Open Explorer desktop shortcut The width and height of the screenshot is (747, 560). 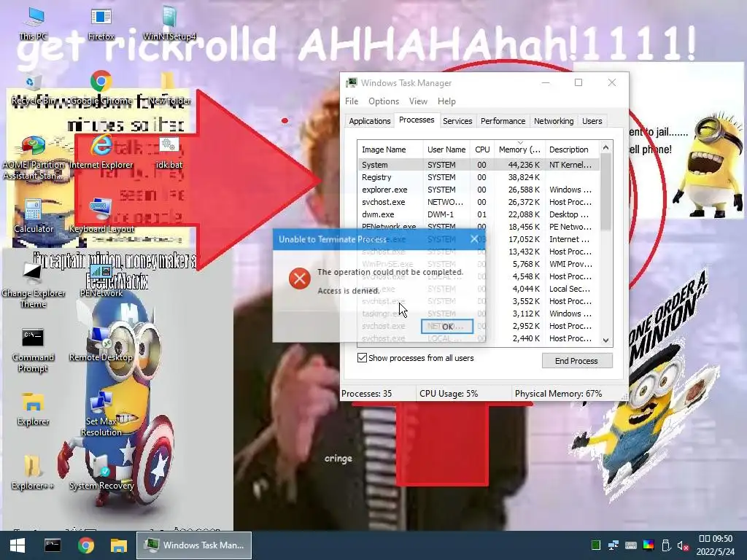34,410
